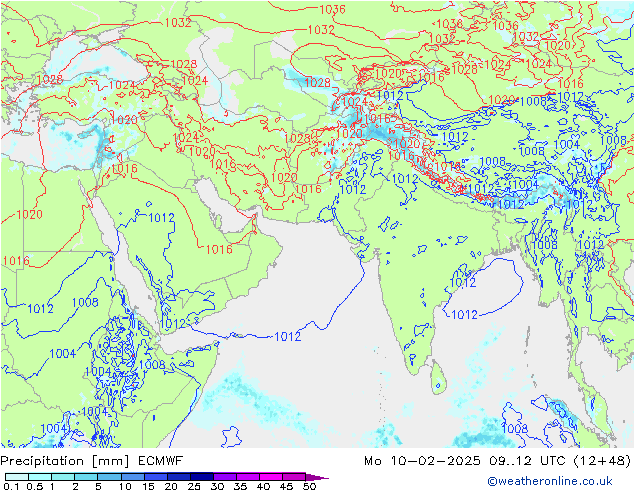634x490 pixels.
Task: Click the 'Mo 10-02-2025 09..12 UTC (12+48)' timestamp
Action: click(x=497, y=461)
